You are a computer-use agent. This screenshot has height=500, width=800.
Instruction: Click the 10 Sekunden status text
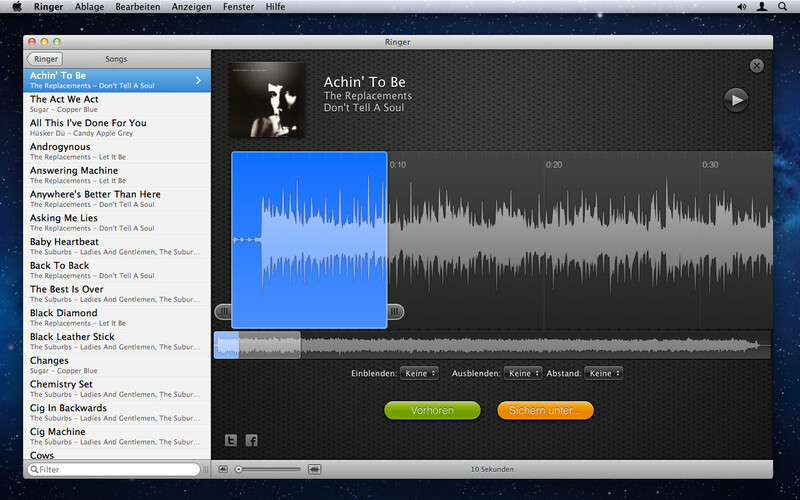point(492,469)
